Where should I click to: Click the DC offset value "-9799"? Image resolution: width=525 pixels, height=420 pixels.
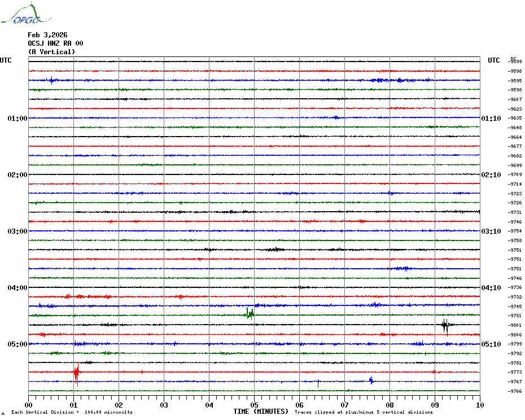click(515, 344)
